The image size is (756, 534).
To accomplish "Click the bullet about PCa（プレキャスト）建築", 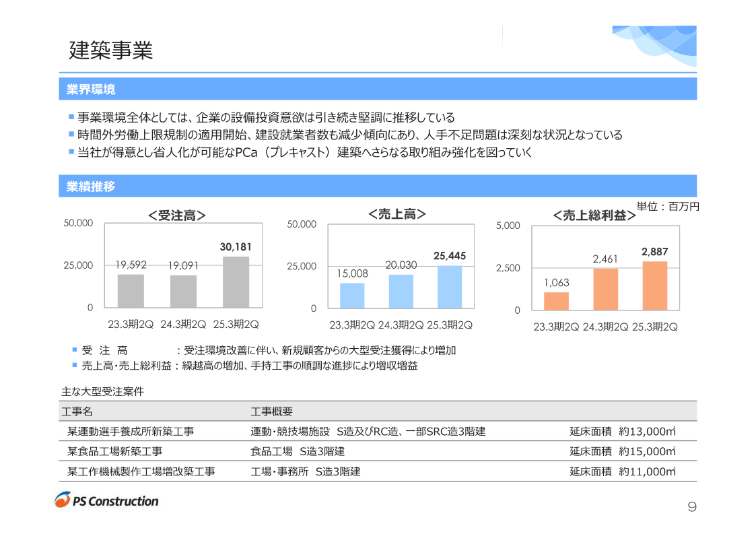I will pos(300,152).
